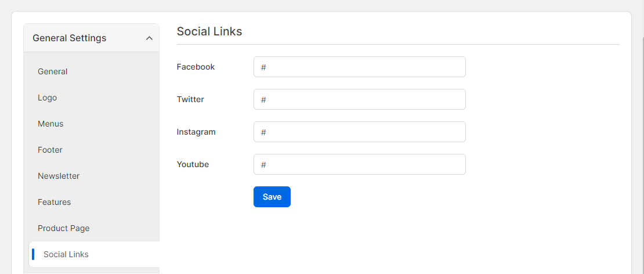Select the Features sidebar item

click(54, 202)
